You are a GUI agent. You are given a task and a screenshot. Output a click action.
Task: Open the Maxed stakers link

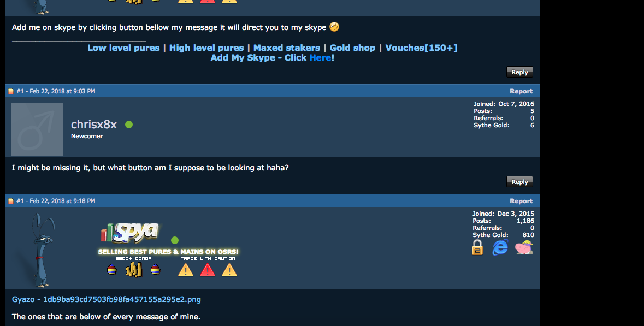point(287,48)
